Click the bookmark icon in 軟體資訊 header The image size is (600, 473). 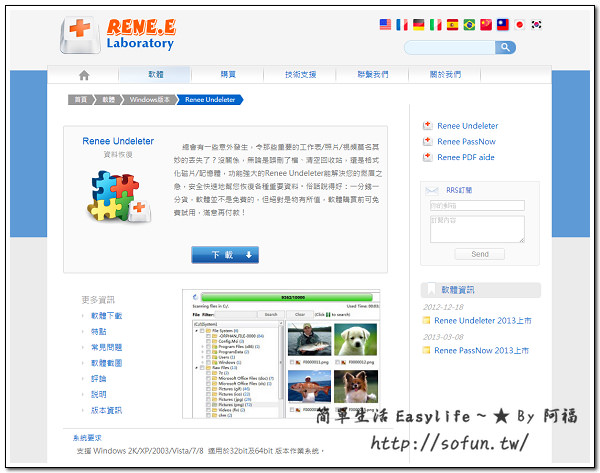[x=432, y=290]
